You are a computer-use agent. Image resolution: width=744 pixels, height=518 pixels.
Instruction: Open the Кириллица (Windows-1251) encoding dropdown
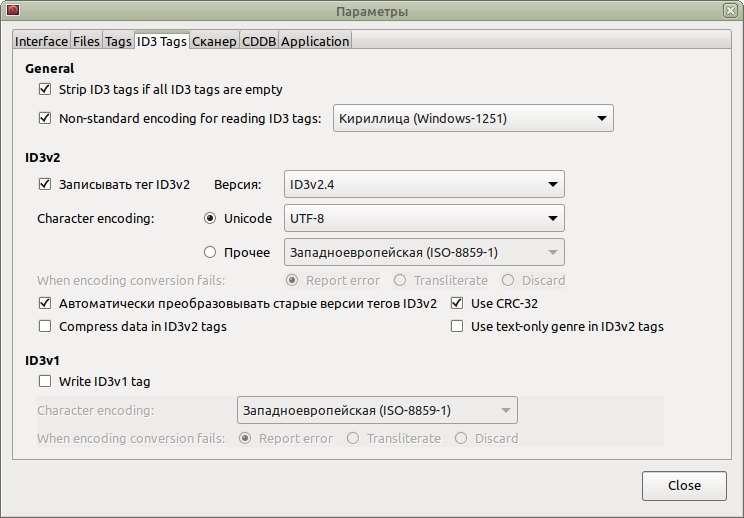[473, 118]
